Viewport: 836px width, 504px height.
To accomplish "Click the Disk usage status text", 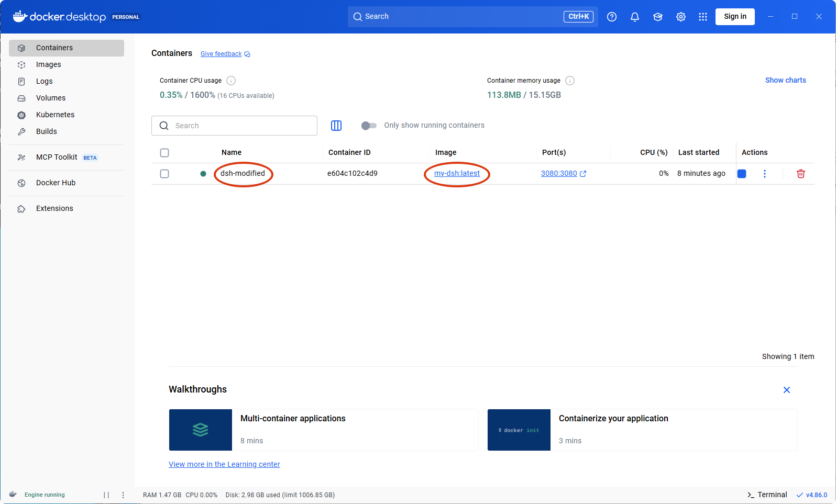I will pyautogui.click(x=280, y=495).
